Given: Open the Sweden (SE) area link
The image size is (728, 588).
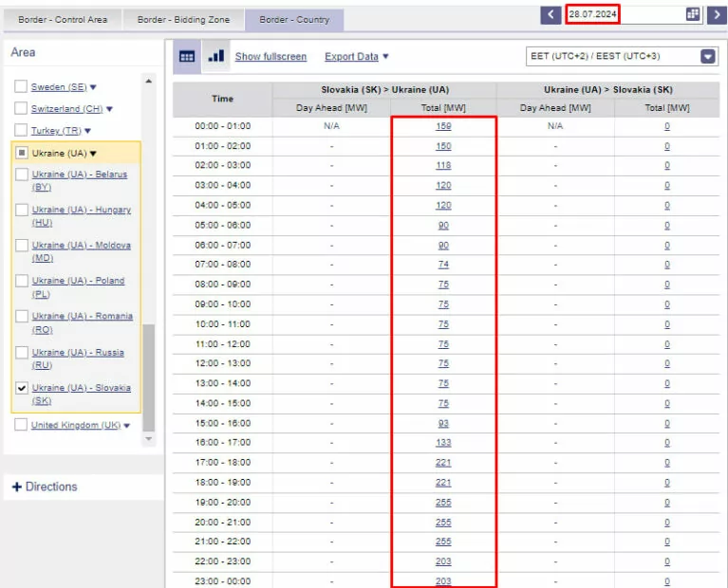Looking at the screenshot, I should coord(59,87).
